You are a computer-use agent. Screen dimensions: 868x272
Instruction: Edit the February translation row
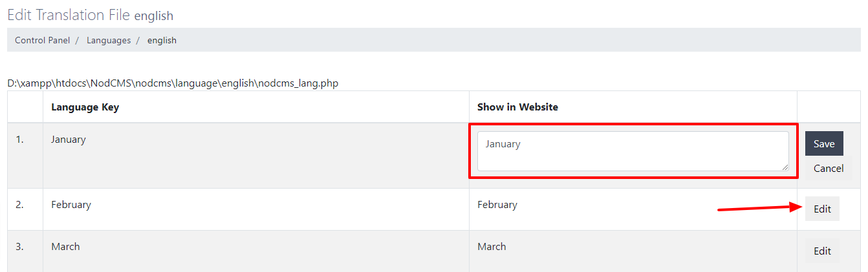coord(822,209)
